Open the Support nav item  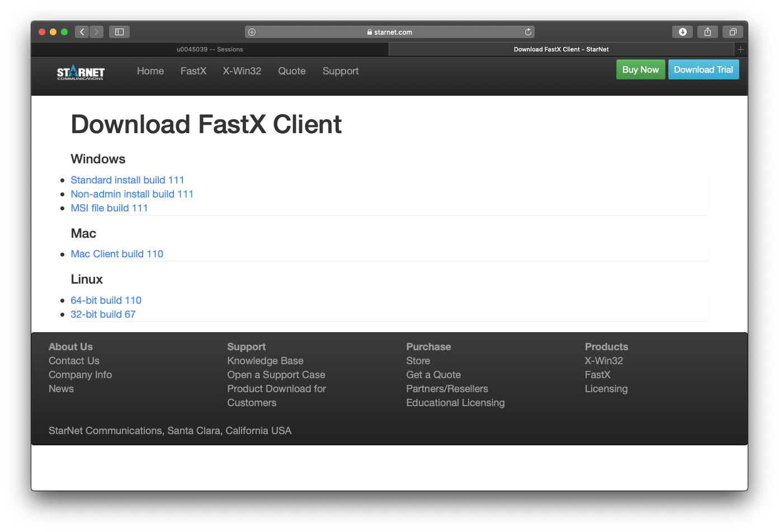click(x=341, y=71)
